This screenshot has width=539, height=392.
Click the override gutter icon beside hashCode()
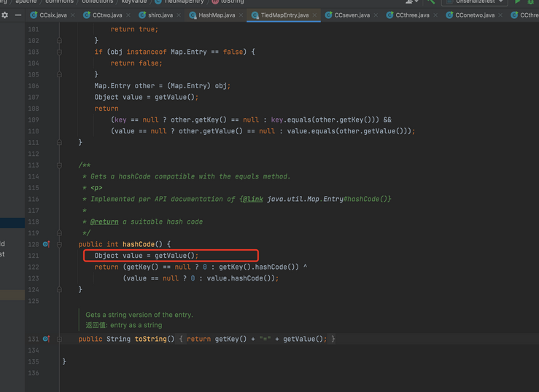(47, 244)
